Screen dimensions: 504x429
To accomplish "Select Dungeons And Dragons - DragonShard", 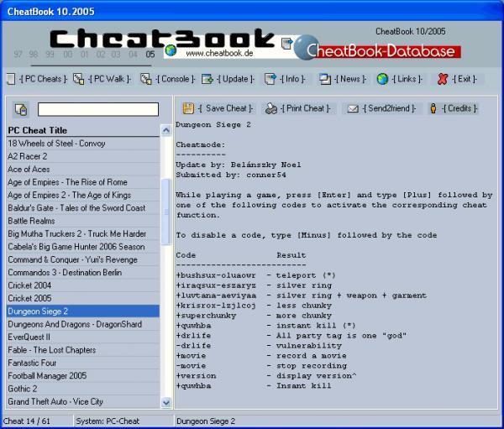I will click(x=83, y=324).
